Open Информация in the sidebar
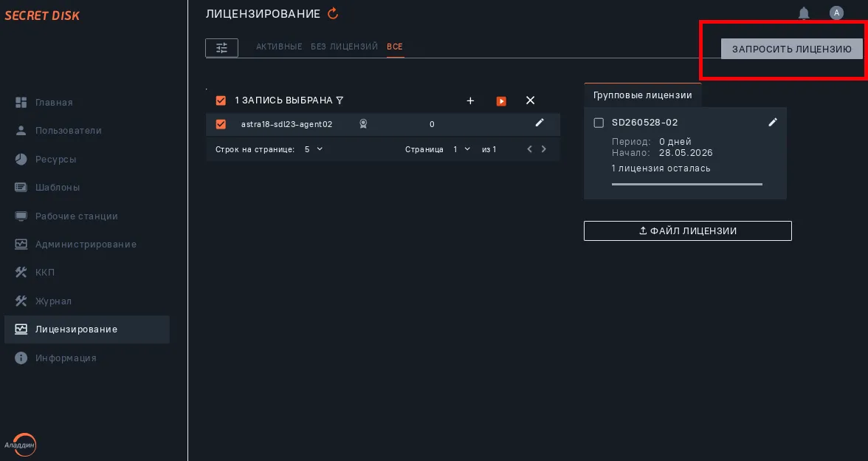Viewport: 868px width, 461px height. tap(87, 358)
